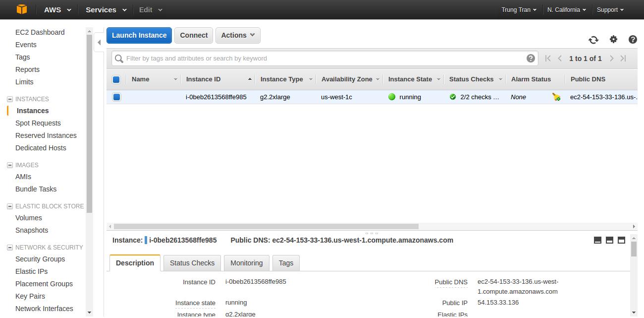The width and height of the screenshot is (644, 318).
Task: Click the AWS orange cube logo
Action: coord(21,9)
